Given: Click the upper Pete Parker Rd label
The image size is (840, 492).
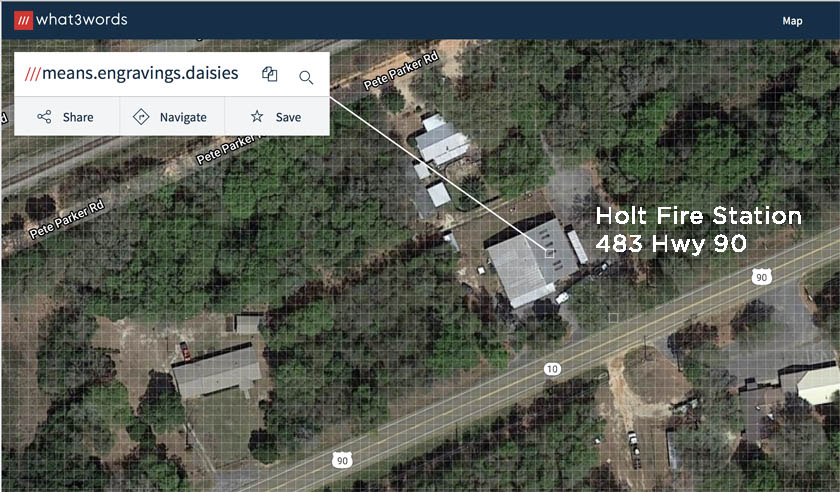Looking at the screenshot, I should pyautogui.click(x=402, y=70).
